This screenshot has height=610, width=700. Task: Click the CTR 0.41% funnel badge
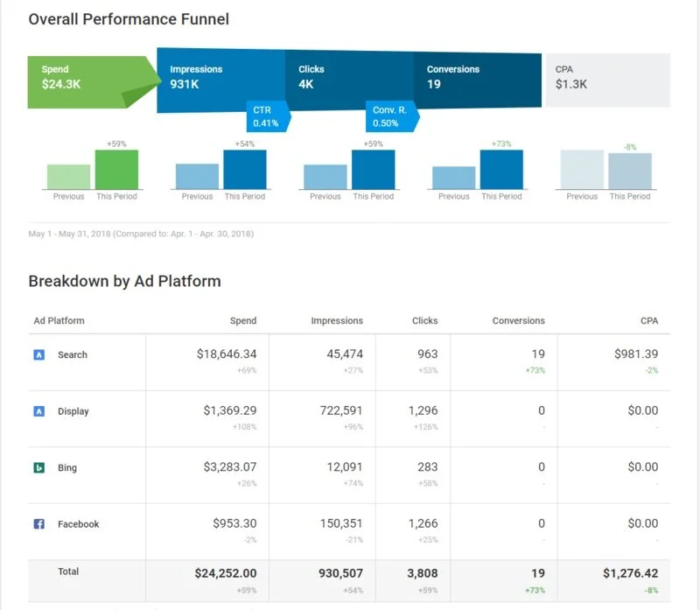tap(265, 116)
